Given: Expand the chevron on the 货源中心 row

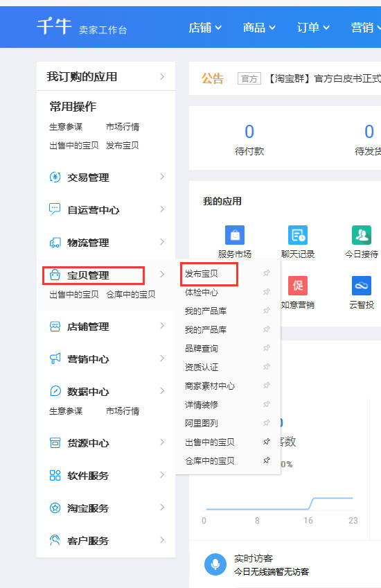Looking at the screenshot, I should [x=162, y=442].
